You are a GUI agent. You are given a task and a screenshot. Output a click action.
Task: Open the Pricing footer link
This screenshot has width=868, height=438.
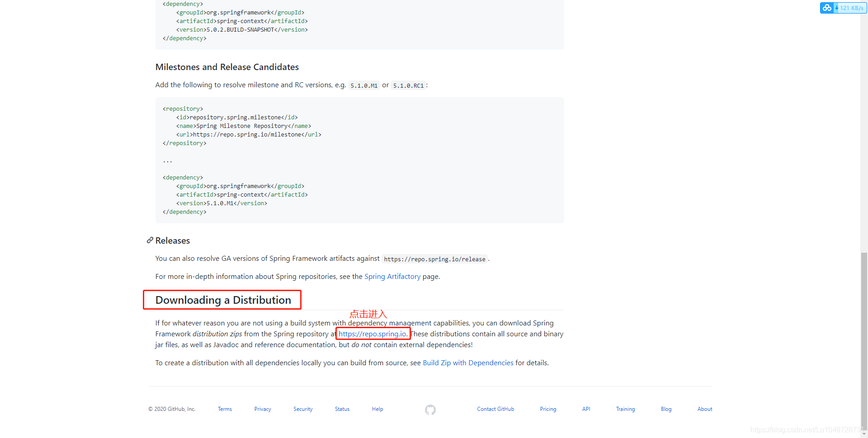click(548, 409)
